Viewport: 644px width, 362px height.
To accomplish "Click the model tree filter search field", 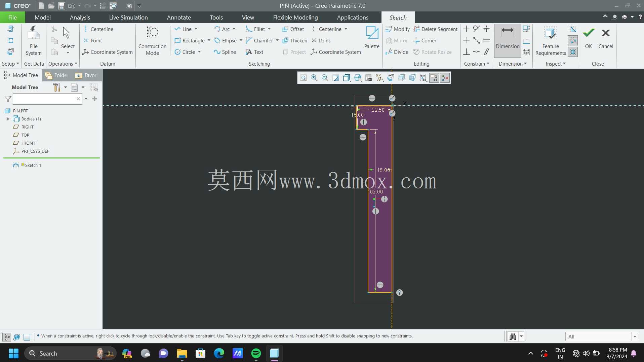I will pos(47,99).
